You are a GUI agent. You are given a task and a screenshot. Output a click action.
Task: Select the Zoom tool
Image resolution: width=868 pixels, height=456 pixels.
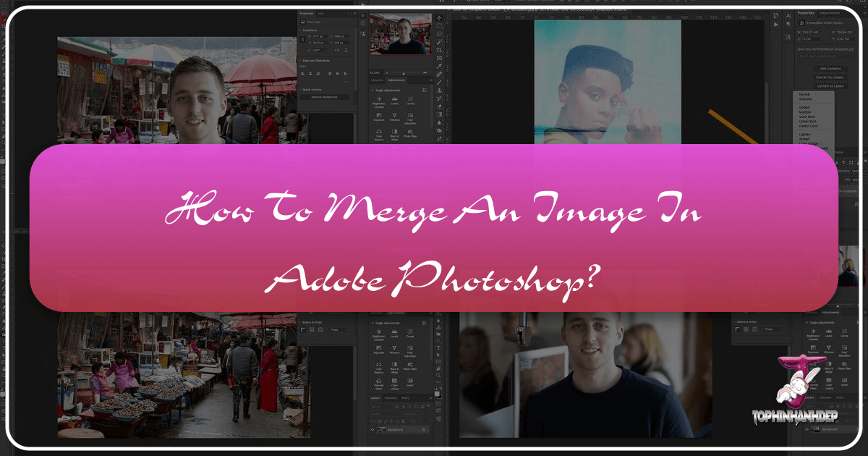(439, 373)
